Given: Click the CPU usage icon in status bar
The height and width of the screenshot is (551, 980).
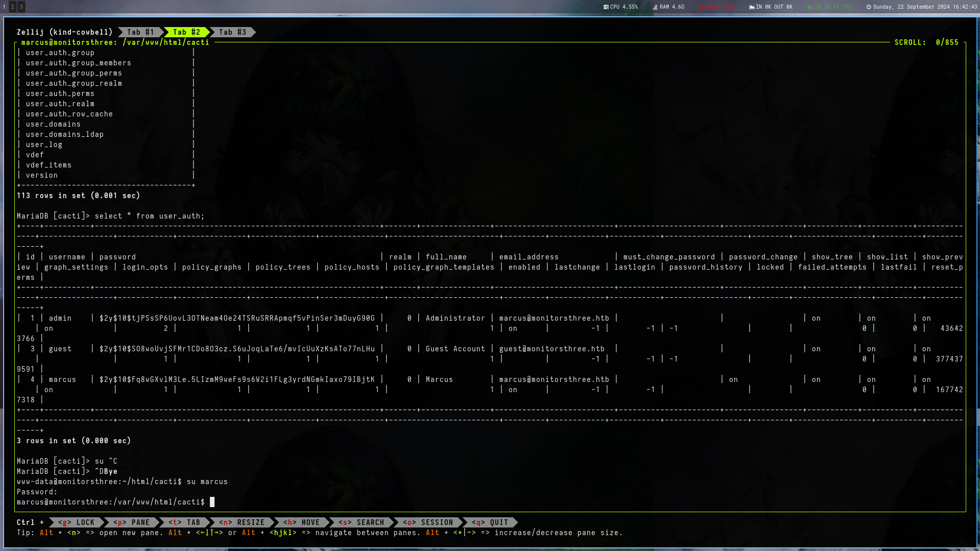Looking at the screenshot, I should (606, 7).
